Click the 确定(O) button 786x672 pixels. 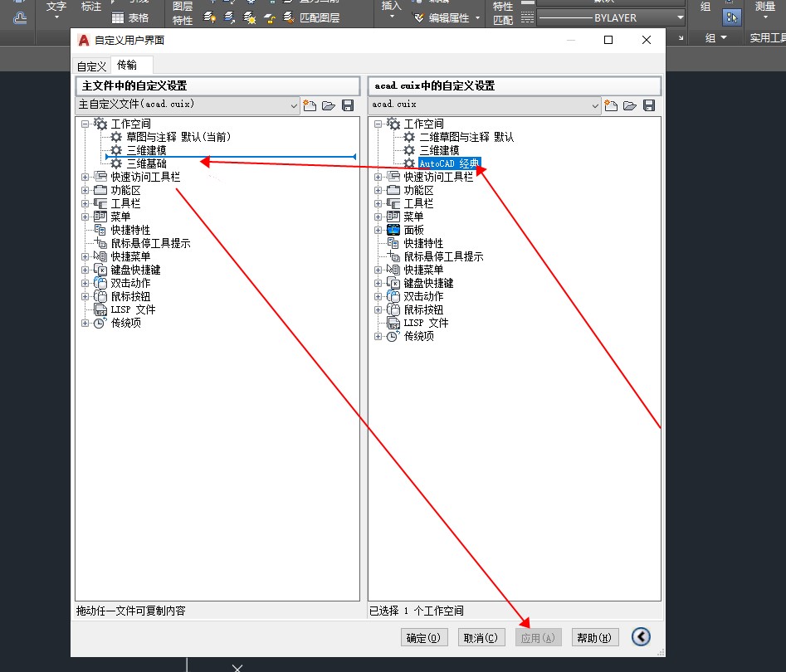click(x=423, y=637)
